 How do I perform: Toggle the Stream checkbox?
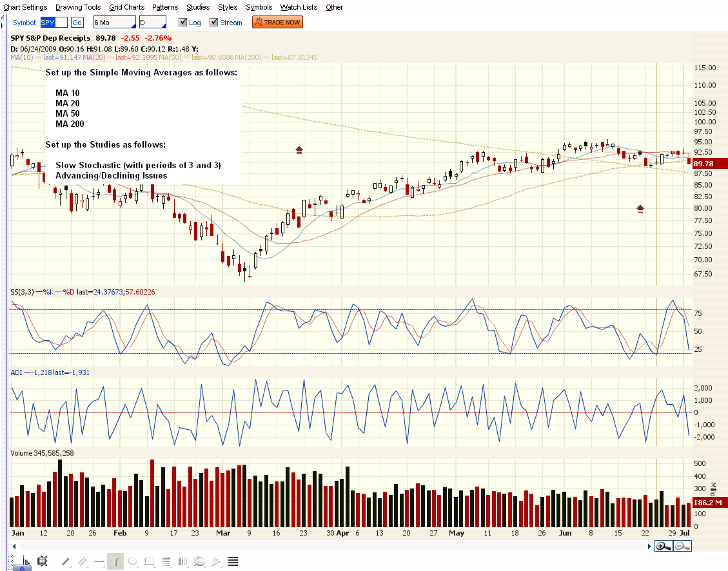point(214,23)
